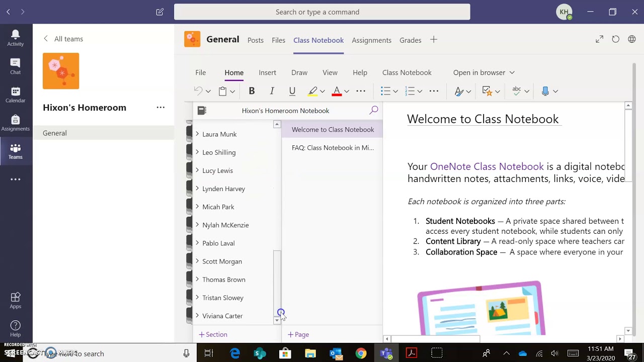Open Hixon's Homeroom more options ellipsis

point(160,108)
